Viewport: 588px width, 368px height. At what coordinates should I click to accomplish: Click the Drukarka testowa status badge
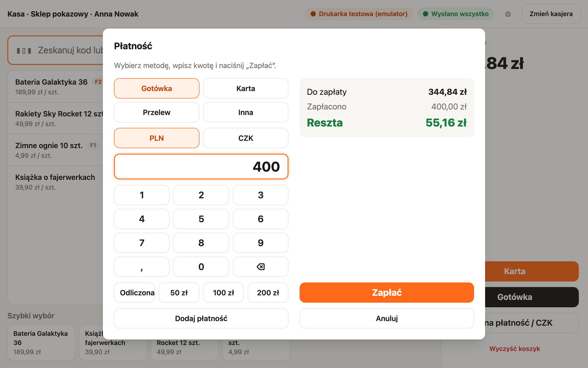[x=359, y=14]
